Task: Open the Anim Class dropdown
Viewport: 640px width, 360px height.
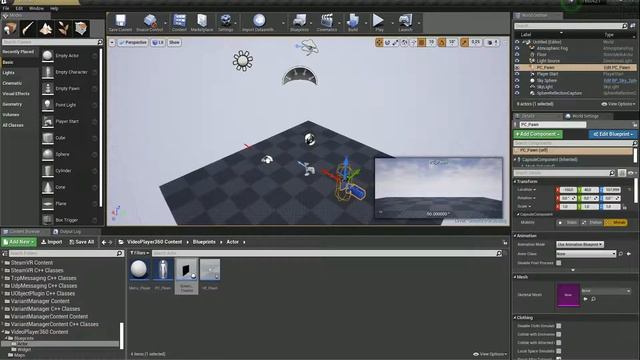Action: click(586, 254)
